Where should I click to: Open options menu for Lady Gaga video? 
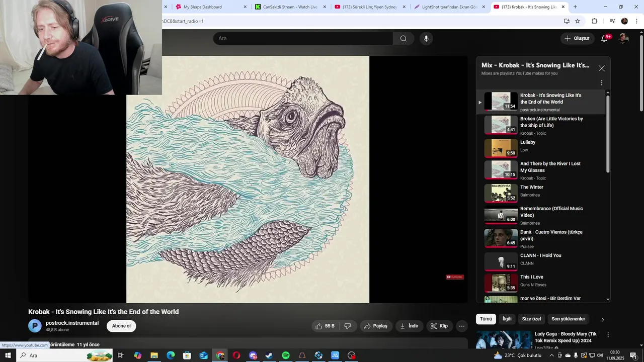(x=608, y=335)
